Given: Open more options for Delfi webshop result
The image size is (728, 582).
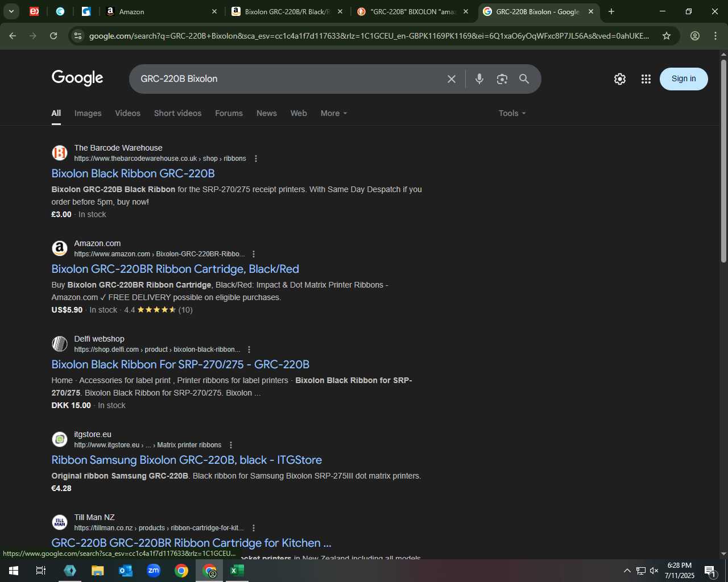Looking at the screenshot, I should pos(249,350).
